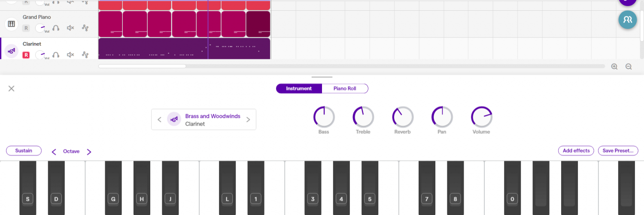Disarm the red R on Clarinet track
This screenshot has height=215, width=644.
pos(26,55)
